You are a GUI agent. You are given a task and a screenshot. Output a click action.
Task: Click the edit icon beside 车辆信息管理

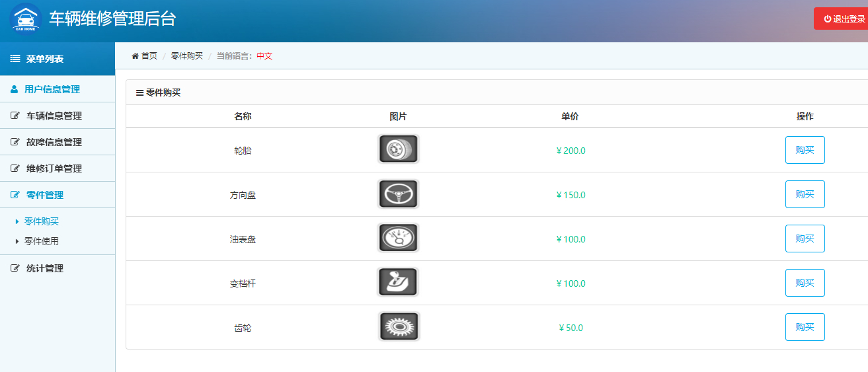15,116
